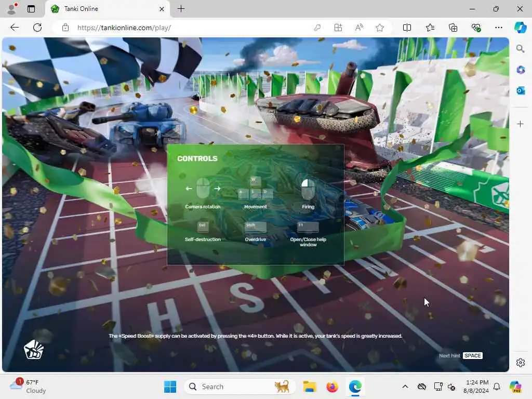Click the Shift key Overdrive icon
The image size is (532, 399).
click(256, 227)
